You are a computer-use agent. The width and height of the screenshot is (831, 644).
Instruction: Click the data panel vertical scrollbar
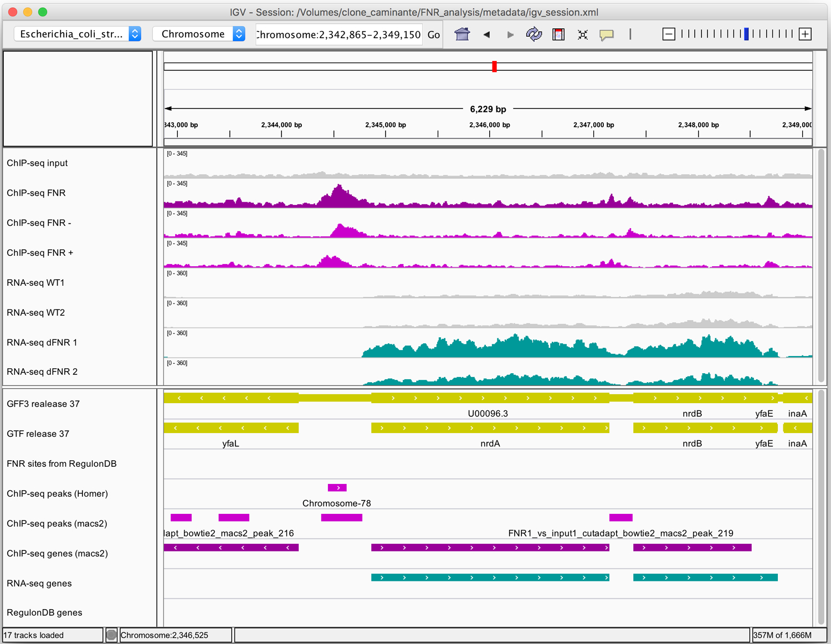tap(821, 266)
